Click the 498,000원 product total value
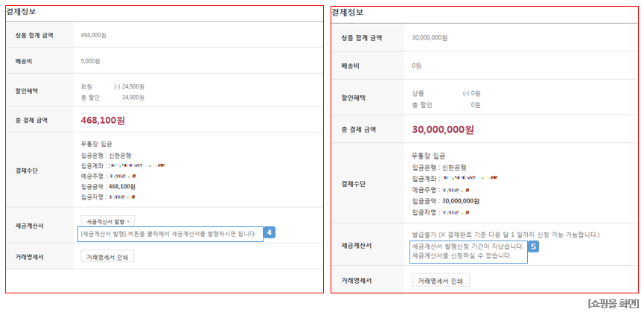This screenshot has width=644, height=312. click(95, 34)
